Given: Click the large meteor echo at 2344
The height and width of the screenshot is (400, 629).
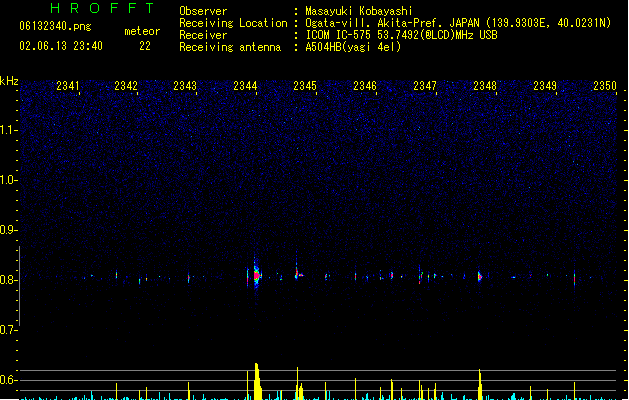Looking at the screenshot, I should [x=257, y=274].
